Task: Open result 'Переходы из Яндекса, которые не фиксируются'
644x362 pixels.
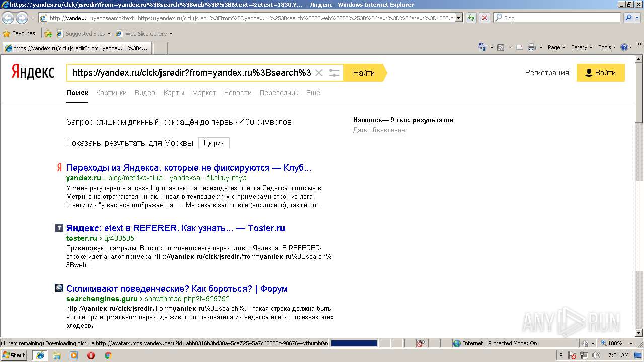Action: (x=189, y=168)
